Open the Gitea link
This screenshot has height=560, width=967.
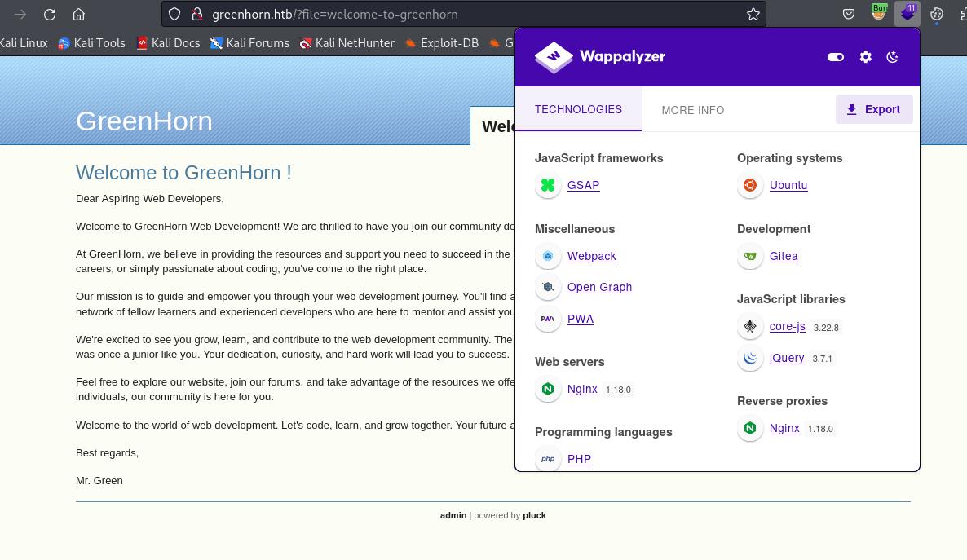tap(784, 256)
